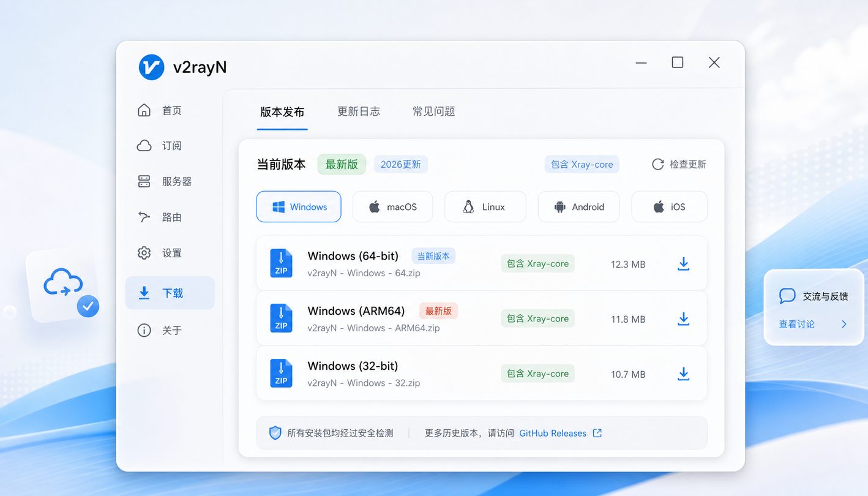
Task: Click the 检查更新 button
Action: (679, 164)
